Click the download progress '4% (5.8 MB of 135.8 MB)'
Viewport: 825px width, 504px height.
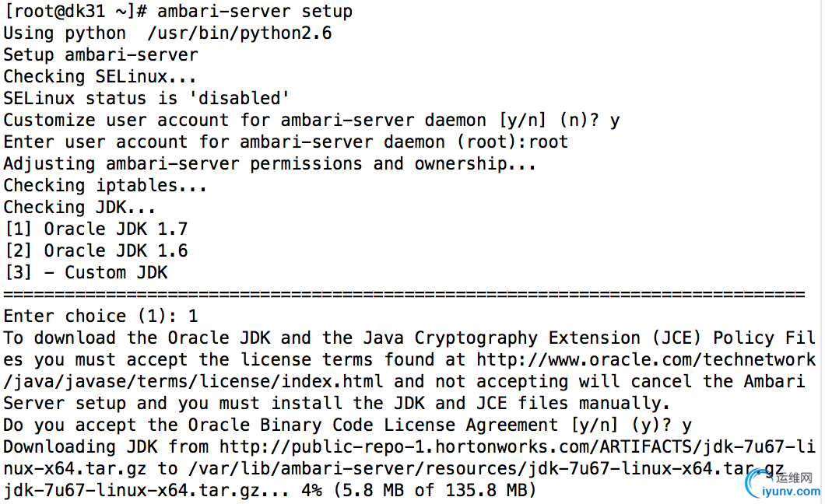coord(419,490)
